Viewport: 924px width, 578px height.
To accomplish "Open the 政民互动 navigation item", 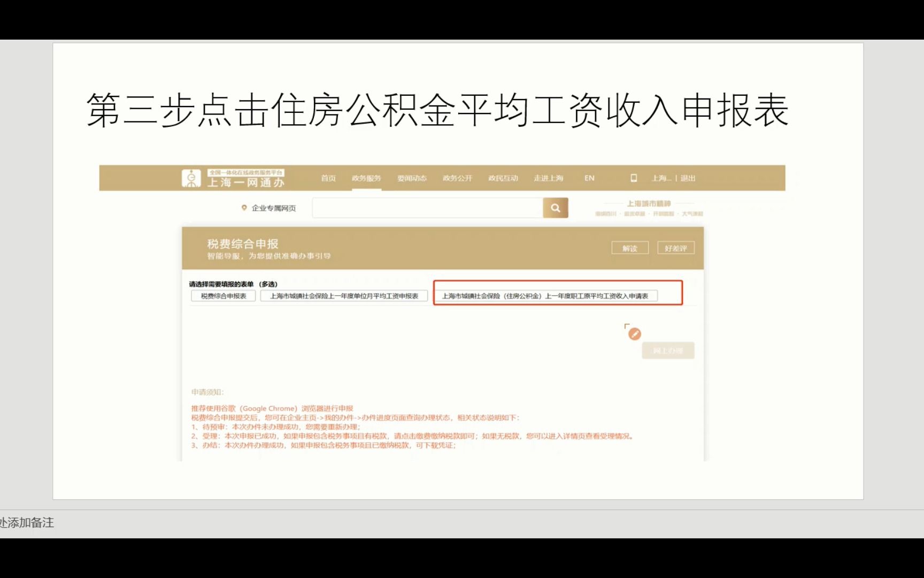I will (503, 178).
